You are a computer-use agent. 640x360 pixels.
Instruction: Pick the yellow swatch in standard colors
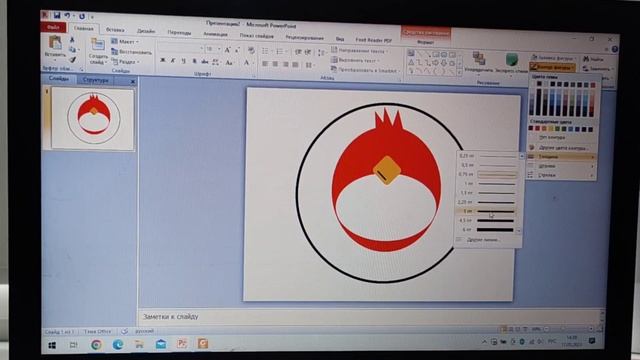[551, 129]
